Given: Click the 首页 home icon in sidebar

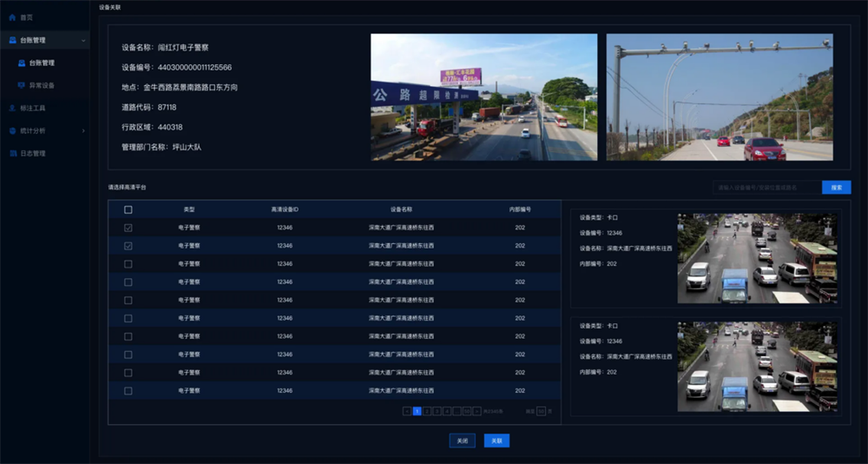Looking at the screenshot, I should tap(12, 17).
